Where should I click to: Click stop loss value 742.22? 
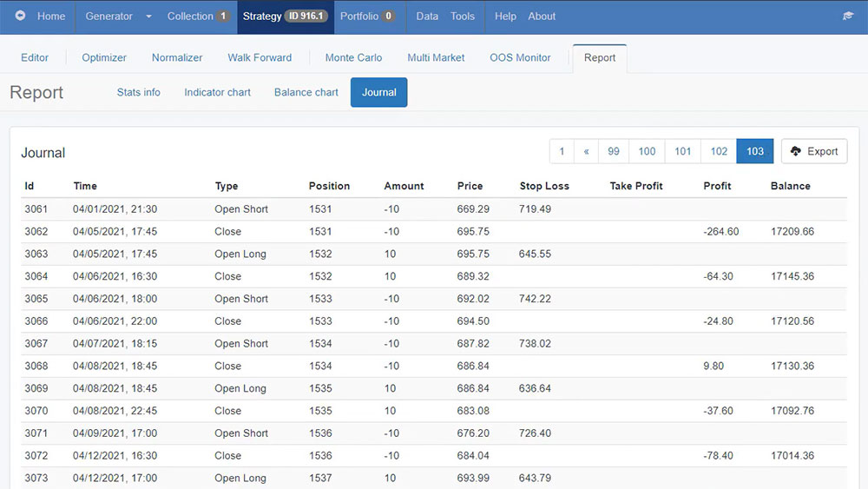[x=535, y=299]
